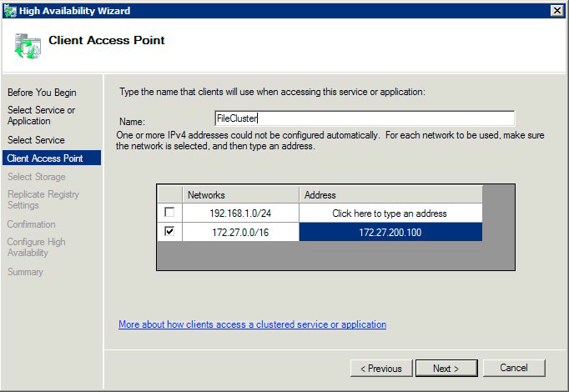Screen dimensions: 569x392
Task: Uncheck the 172.27.0.0/16 network checkbox
Action: (x=169, y=231)
